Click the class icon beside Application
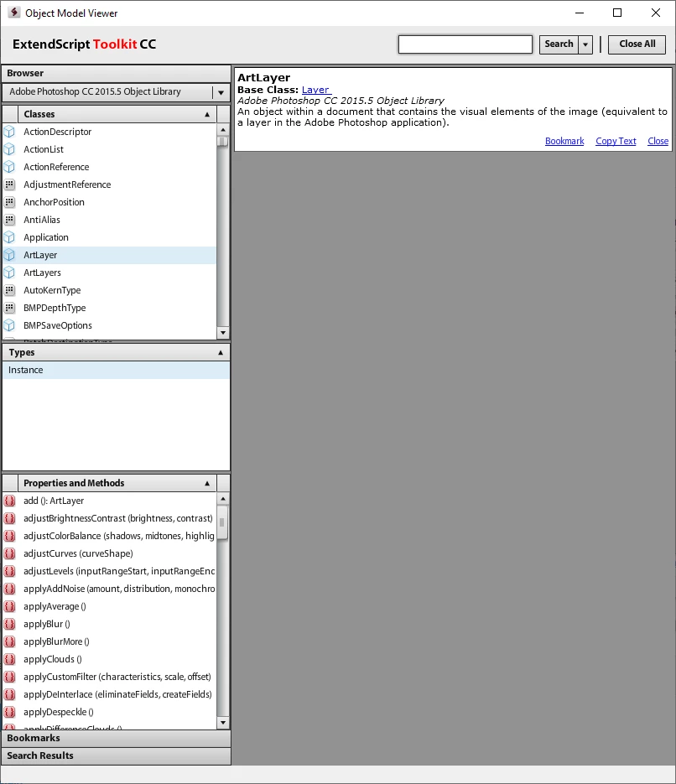 click(9, 237)
